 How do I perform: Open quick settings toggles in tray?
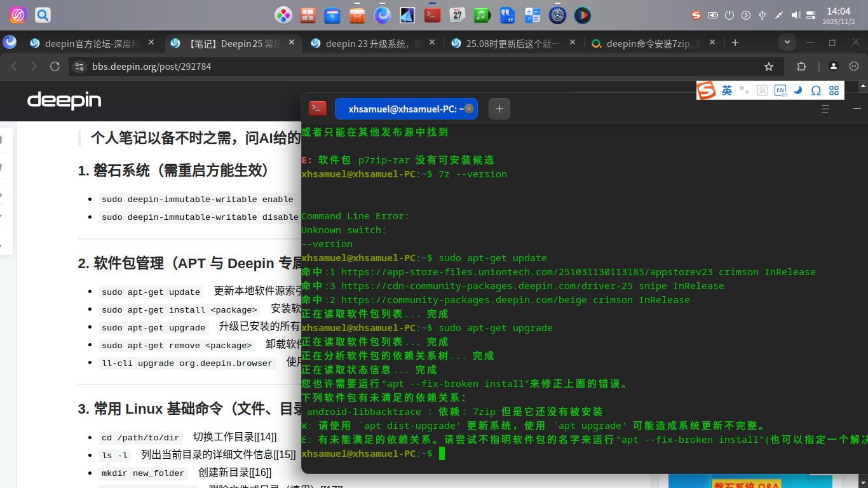tap(811, 15)
